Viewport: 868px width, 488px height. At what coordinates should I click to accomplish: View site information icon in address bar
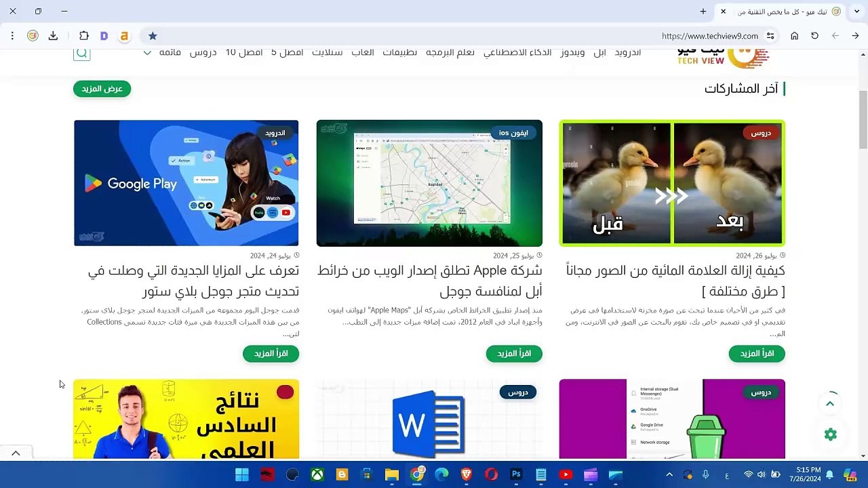pos(770,36)
